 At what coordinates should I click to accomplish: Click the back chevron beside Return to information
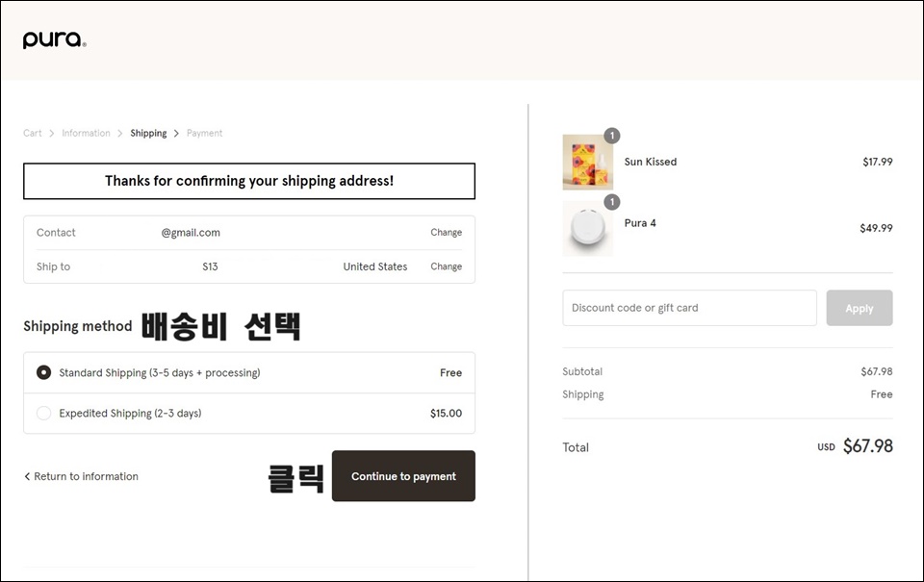pyautogui.click(x=27, y=476)
